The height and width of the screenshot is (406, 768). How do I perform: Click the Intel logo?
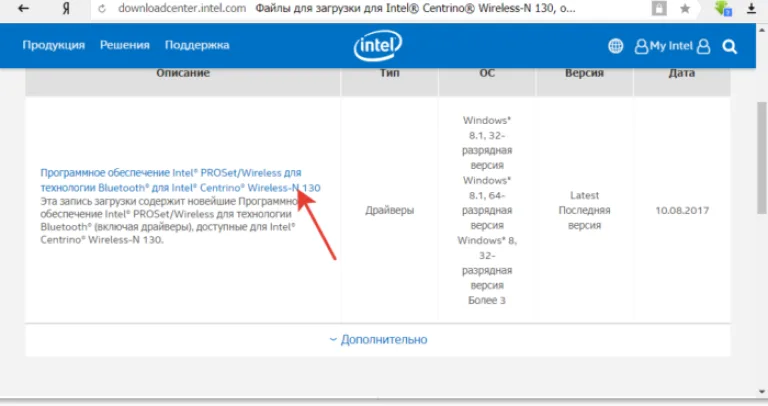click(378, 46)
